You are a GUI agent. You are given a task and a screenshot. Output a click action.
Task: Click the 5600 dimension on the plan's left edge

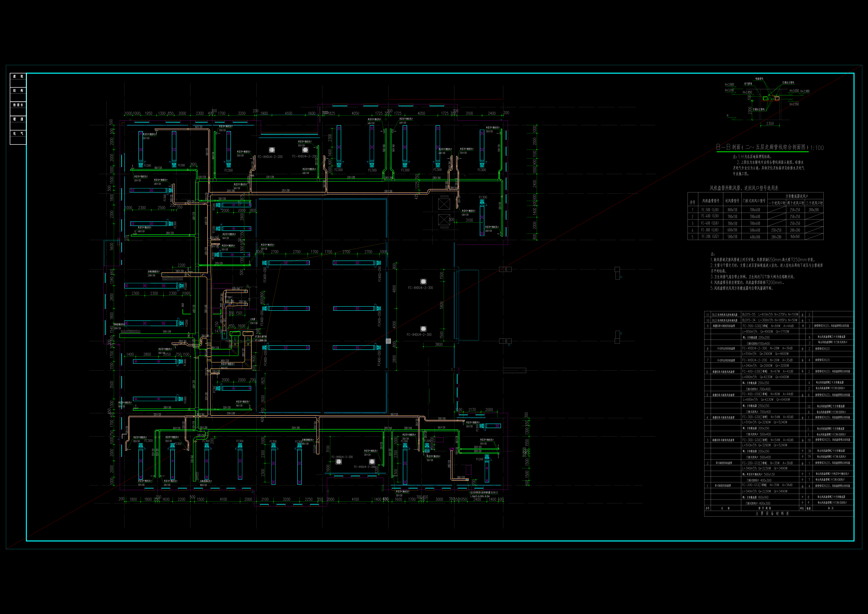coord(111,247)
